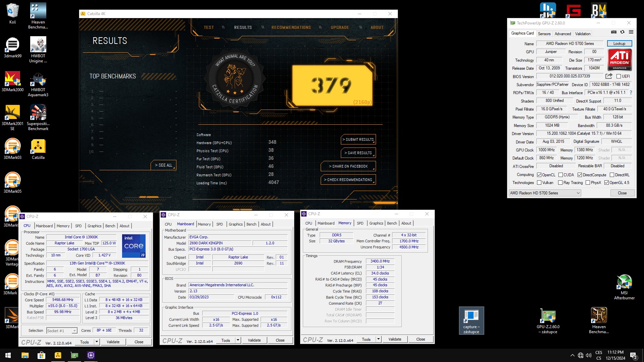644x362 pixels.
Task: Click Check Recommendations button
Action: click(x=348, y=180)
